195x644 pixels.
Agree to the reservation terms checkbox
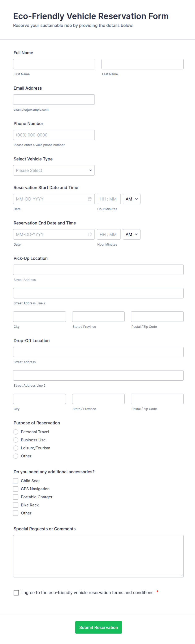coord(16,593)
